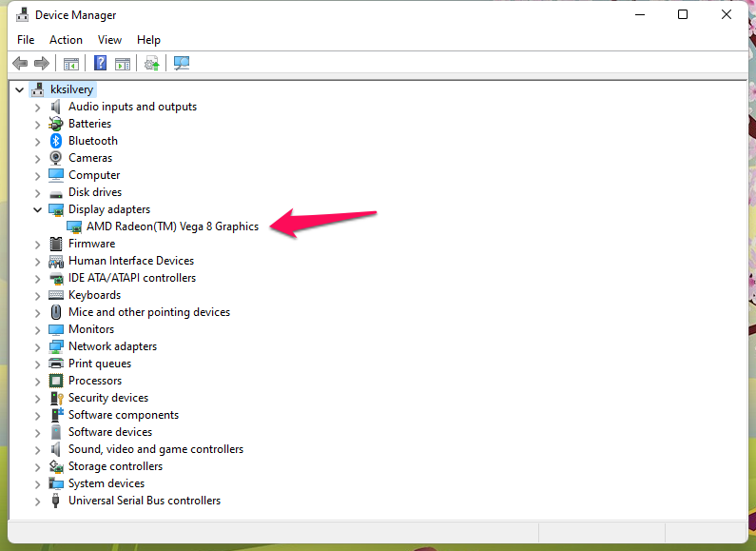Click the Network adapters icon

pos(56,346)
